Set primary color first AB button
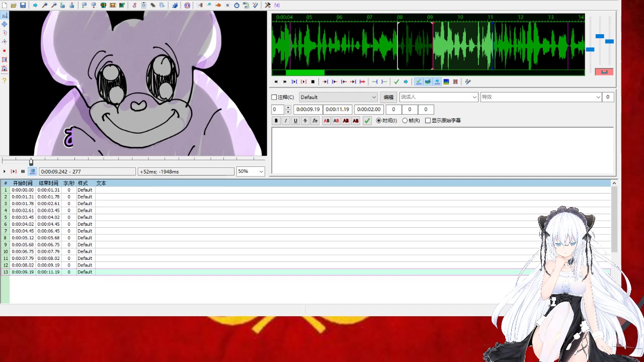 (x=327, y=121)
